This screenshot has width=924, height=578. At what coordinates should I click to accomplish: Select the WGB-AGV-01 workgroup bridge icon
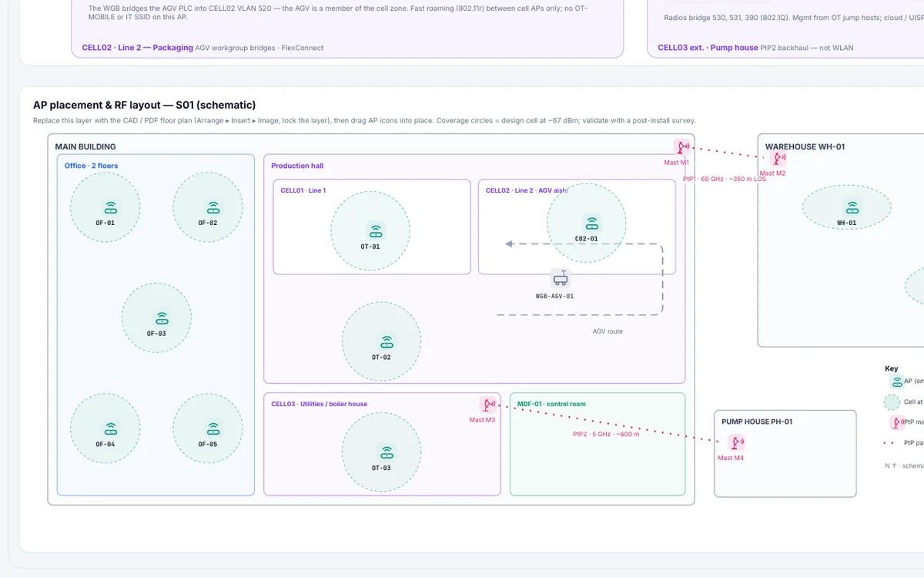(561, 279)
